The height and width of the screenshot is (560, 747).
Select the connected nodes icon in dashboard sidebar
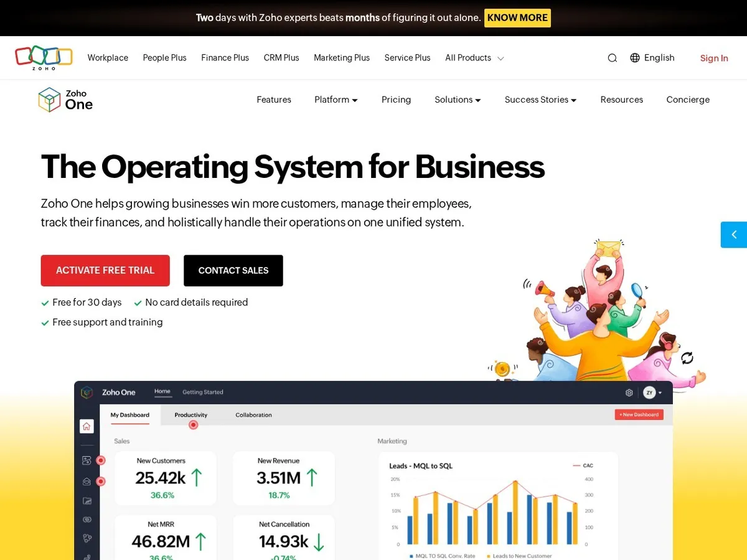87,539
